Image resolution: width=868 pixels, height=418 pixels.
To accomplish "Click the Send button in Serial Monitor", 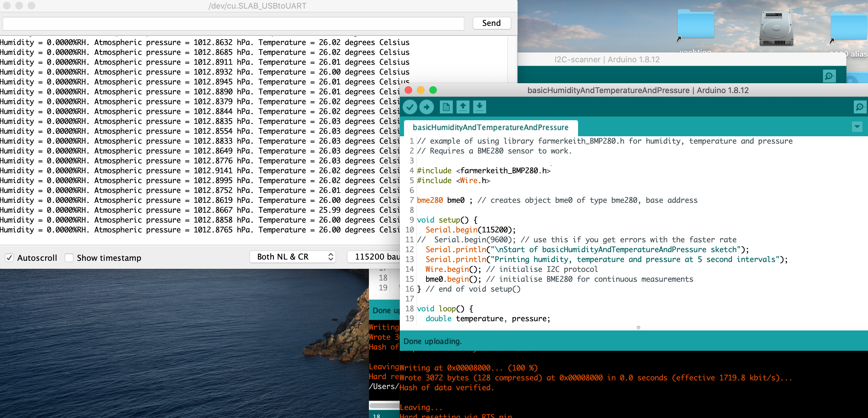I will tap(491, 23).
